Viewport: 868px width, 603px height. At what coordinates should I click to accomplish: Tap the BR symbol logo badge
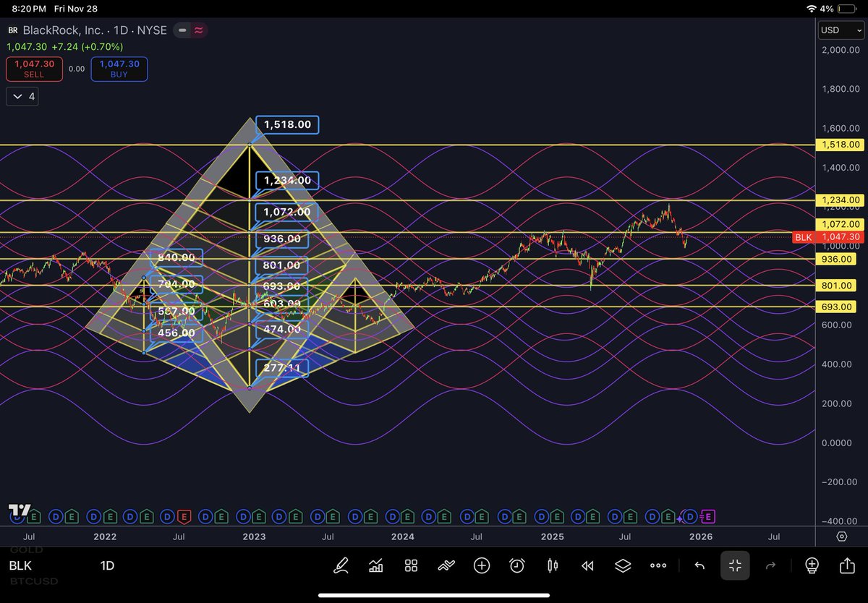[13, 30]
